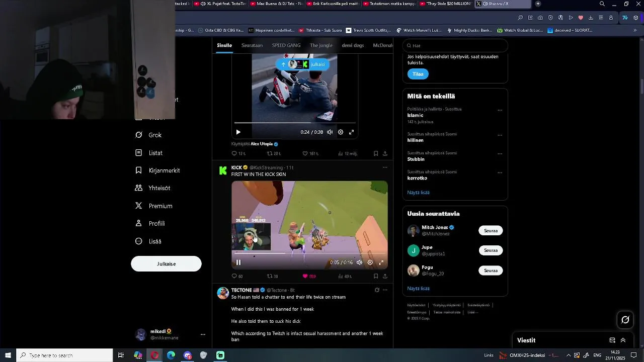Open options for the hillinen trend

[x=500, y=135]
